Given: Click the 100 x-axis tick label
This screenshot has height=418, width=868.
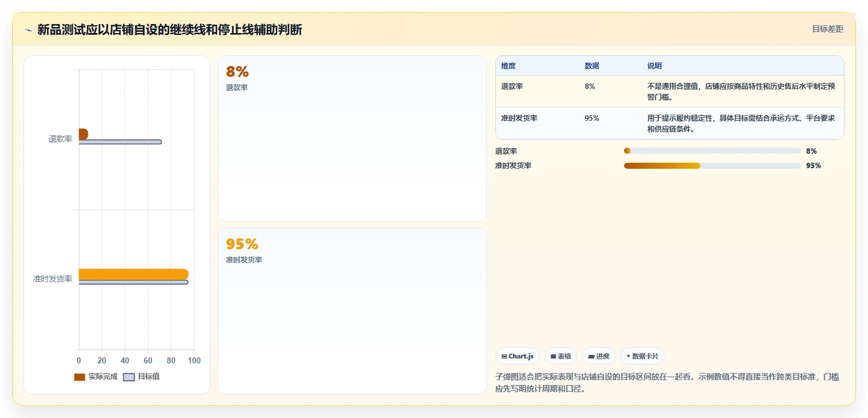Looking at the screenshot, I should point(194,360).
